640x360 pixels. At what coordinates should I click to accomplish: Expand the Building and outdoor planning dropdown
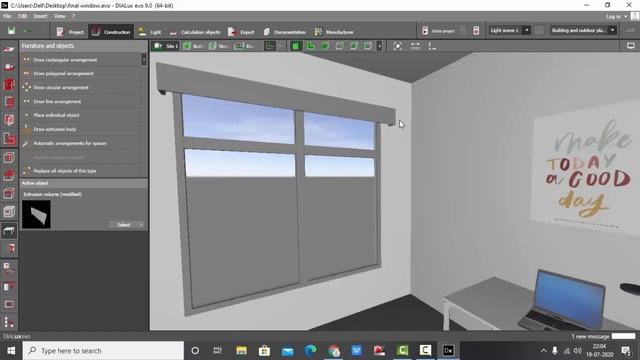pos(612,30)
